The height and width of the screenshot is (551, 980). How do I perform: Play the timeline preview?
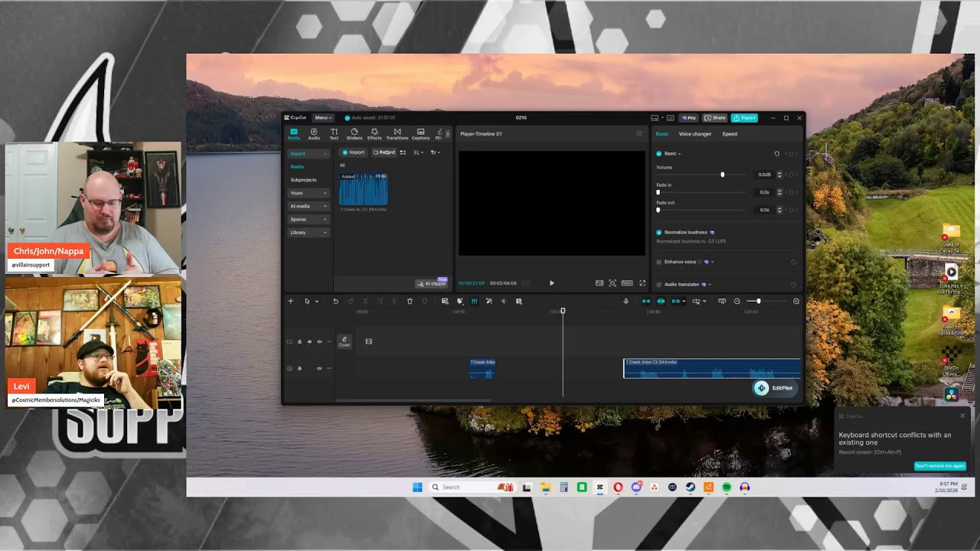pyautogui.click(x=551, y=283)
